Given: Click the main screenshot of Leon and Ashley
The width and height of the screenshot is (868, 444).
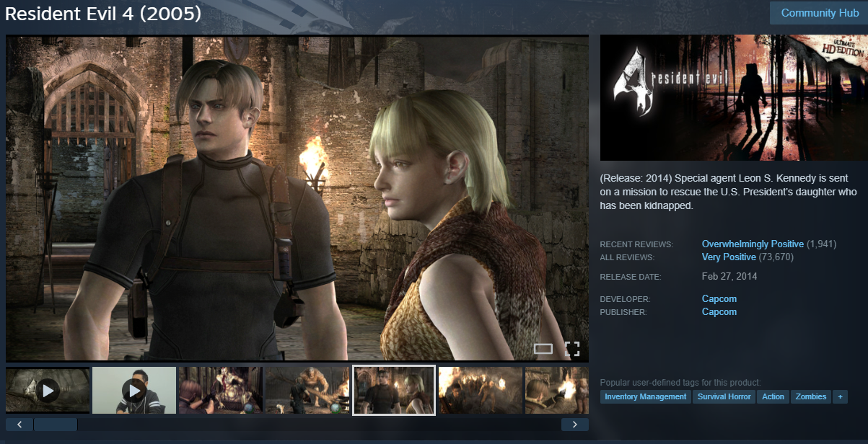Looking at the screenshot, I should pos(297,198).
